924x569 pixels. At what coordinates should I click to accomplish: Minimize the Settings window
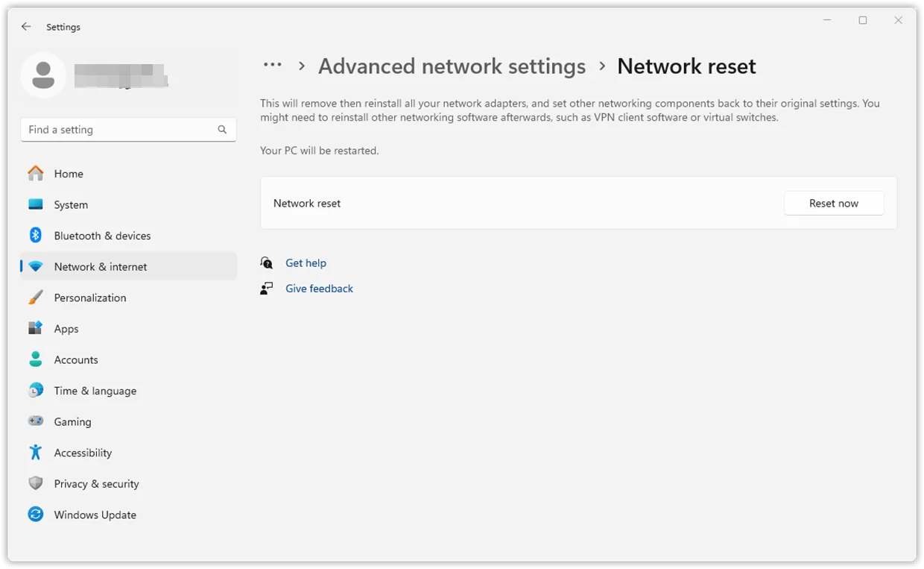(x=828, y=21)
